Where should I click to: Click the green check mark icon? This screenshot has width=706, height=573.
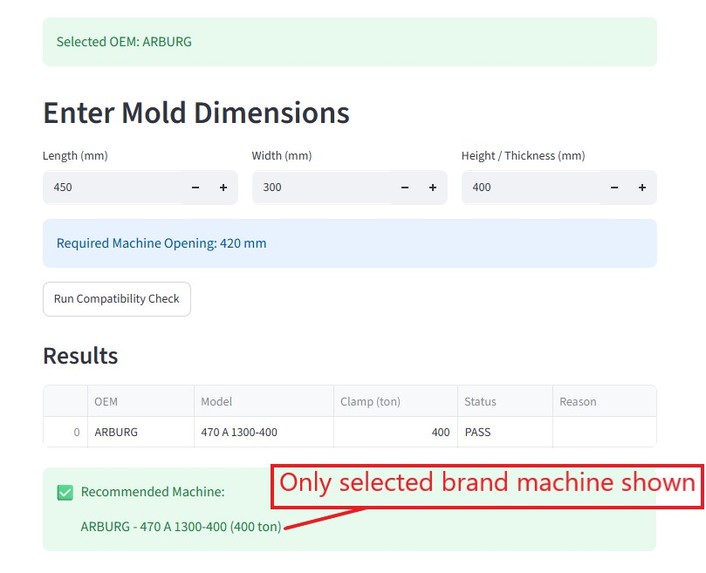click(x=65, y=492)
